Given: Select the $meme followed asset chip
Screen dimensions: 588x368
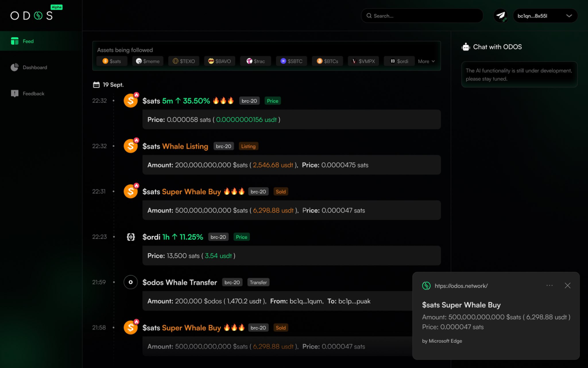Looking at the screenshot, I should tap(148, 61).
